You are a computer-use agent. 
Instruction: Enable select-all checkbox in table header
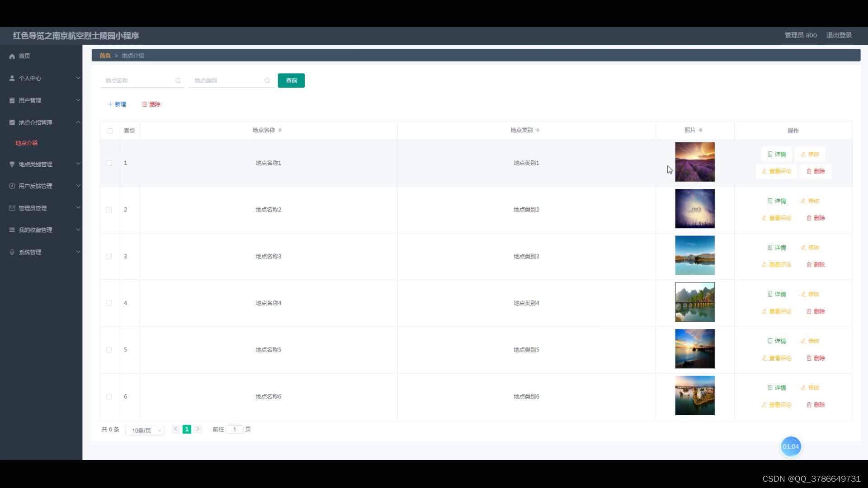pos(110,130)
